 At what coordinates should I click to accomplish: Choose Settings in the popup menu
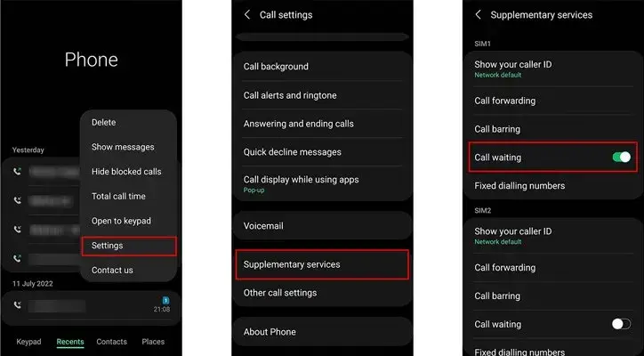(129, 246)
